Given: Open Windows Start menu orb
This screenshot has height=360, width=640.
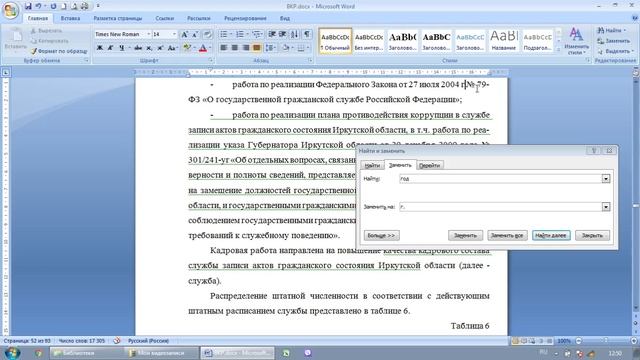Looking at the screenshot, I should click(12, 352).
